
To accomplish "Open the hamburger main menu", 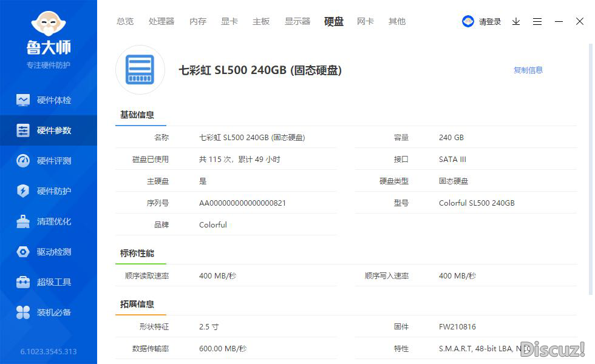I will point(537,21).
